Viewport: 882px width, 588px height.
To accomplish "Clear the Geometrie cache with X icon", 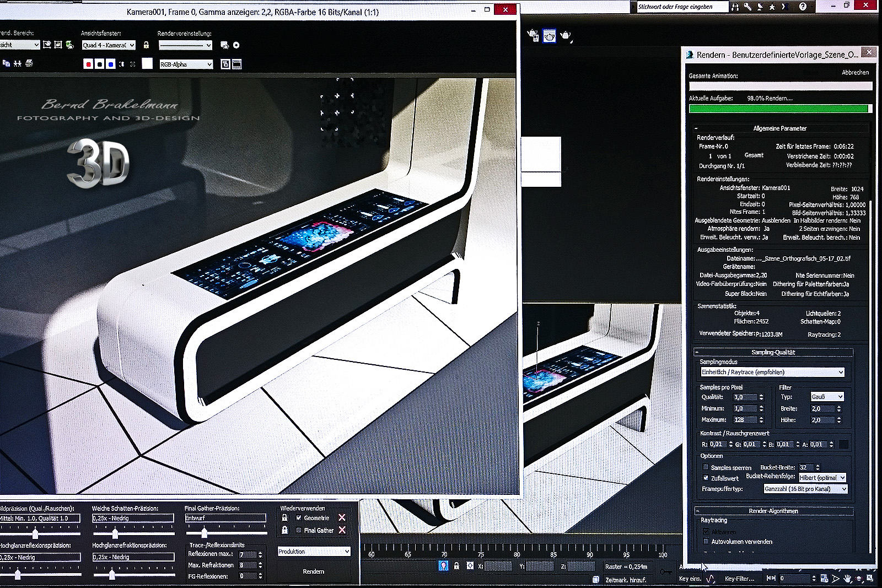I will pos(342,517).
